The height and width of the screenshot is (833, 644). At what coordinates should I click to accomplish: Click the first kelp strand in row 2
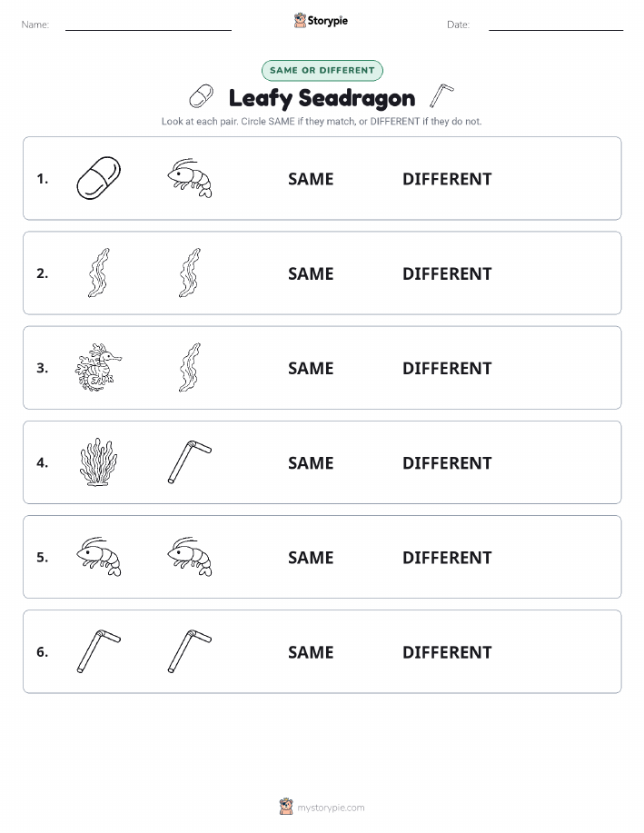click(98, 273)
